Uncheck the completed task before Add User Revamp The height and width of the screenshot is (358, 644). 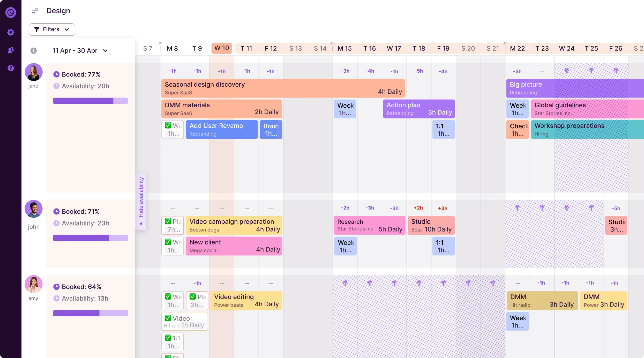(x=168, y=126)
